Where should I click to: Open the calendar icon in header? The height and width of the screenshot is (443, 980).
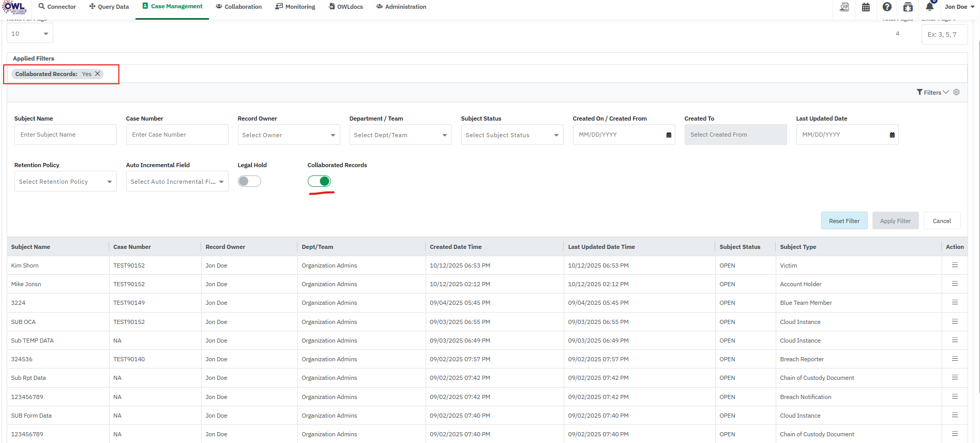point(866,7)
